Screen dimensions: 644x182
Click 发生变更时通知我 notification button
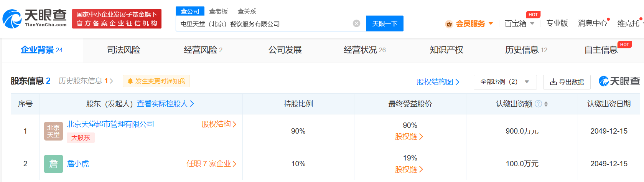(x=156, y=81)
